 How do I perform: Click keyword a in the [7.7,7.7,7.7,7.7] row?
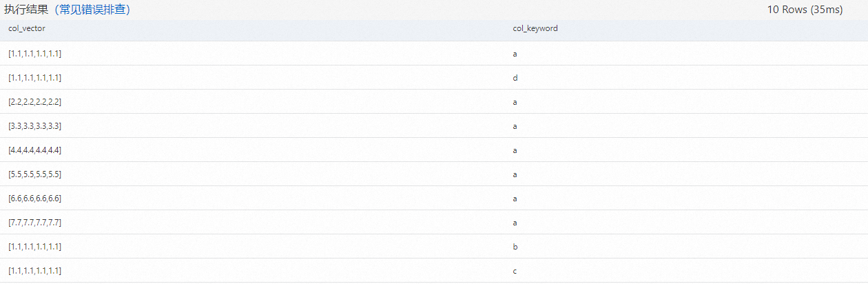(515, 223)
